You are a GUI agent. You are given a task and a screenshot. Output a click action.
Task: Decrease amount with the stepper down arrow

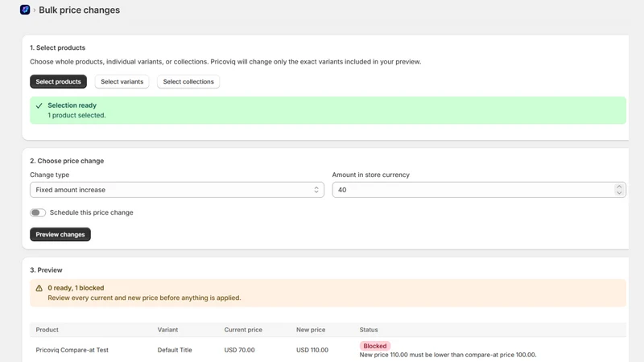point(619,193)
